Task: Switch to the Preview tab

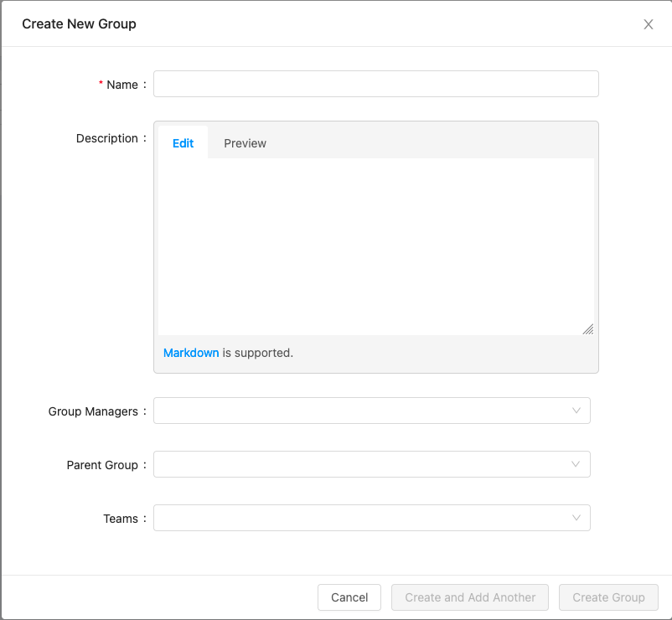Action: click(x=245, y=143)
